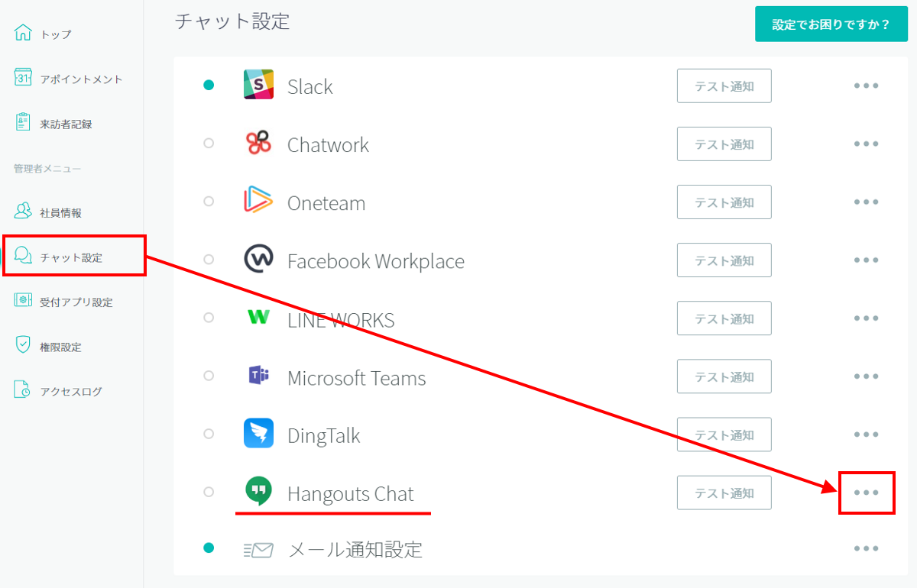Click the DingTalk logo icon
The width and height of the screenshot is (917, 588).
pos(258,435)
